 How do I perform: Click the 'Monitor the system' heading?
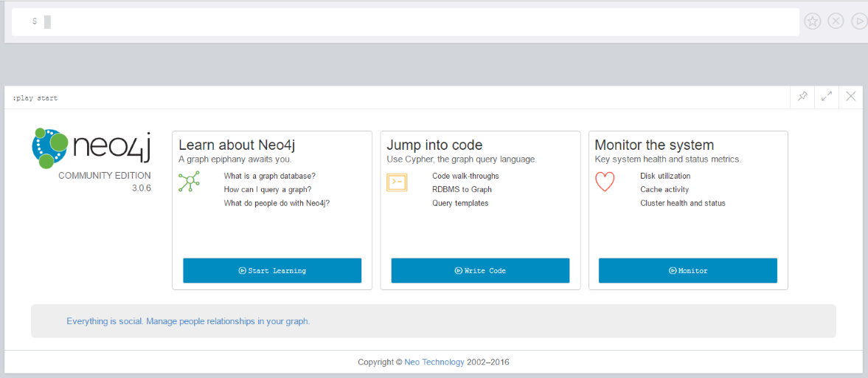(x=654, y=145)
